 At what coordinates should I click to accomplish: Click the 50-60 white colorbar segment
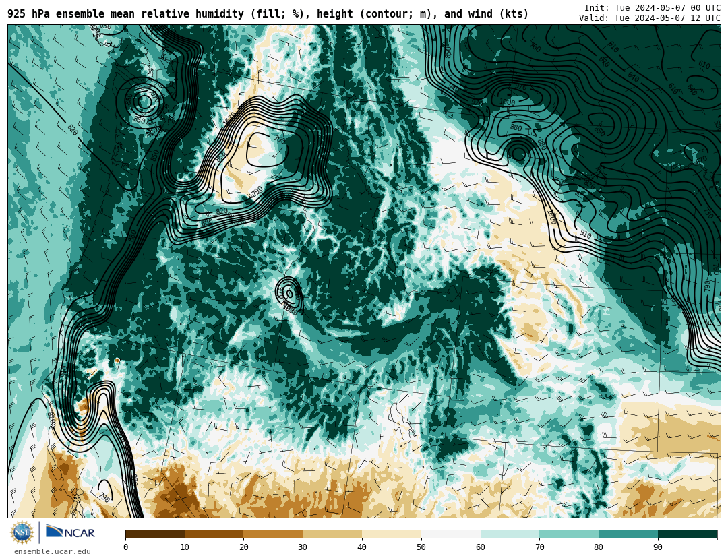pyautogui.click(x=451, y=534)
